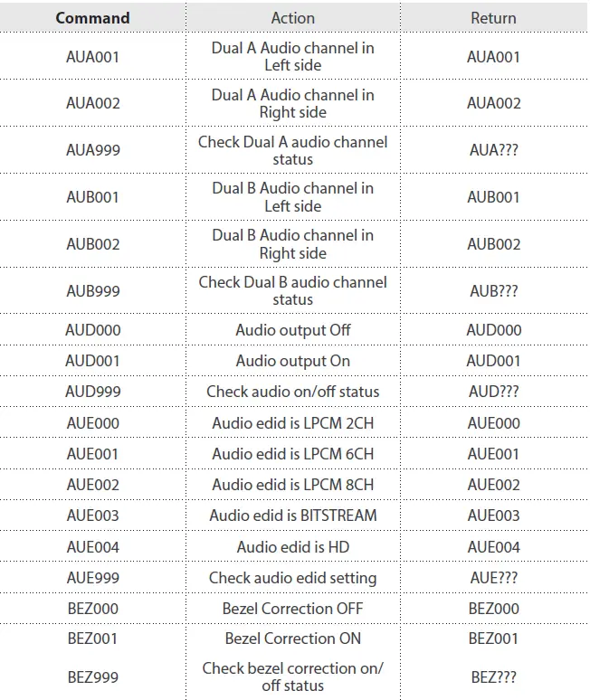Click the BEZ001 command cell
Image resolution: width=590 pixels, height=700 pixels.
(x=92, y=639)
